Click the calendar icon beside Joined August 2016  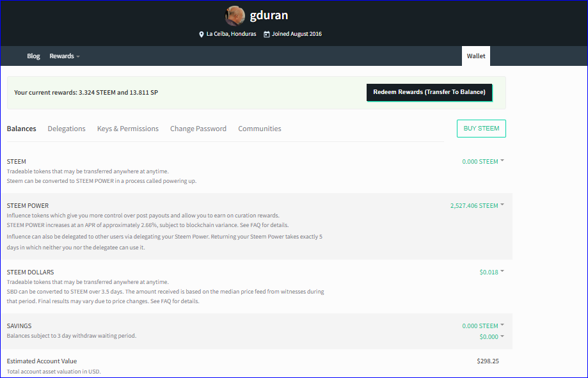[x=267, y=34]
